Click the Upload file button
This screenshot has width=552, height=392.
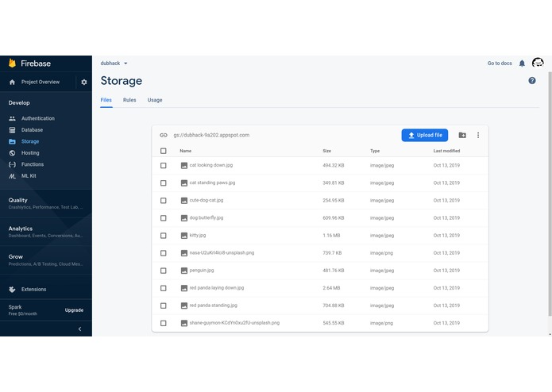click(x=425, y=135)
